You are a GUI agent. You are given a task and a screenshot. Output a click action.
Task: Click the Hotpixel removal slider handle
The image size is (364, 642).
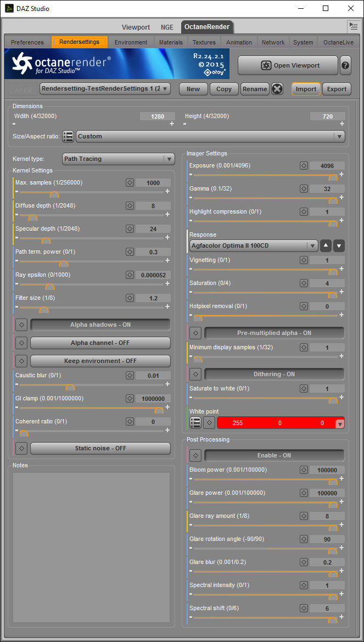click(198, 318)
